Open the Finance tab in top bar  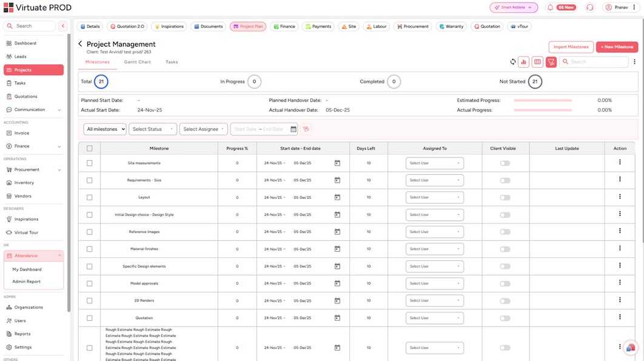[285, 27]
